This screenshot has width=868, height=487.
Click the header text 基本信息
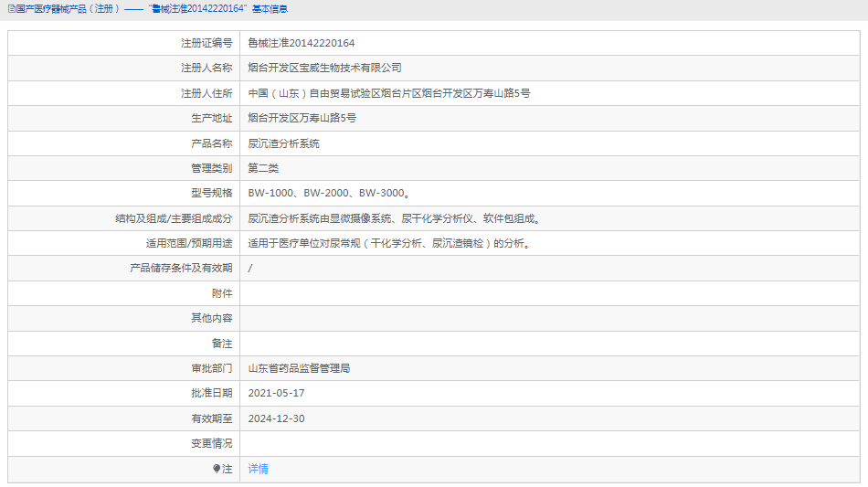pyautogui.click(x=270, y=9)
